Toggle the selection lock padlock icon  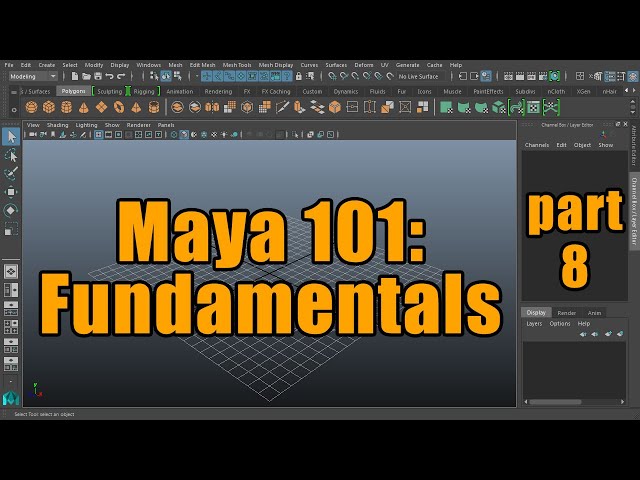(299, 76)
